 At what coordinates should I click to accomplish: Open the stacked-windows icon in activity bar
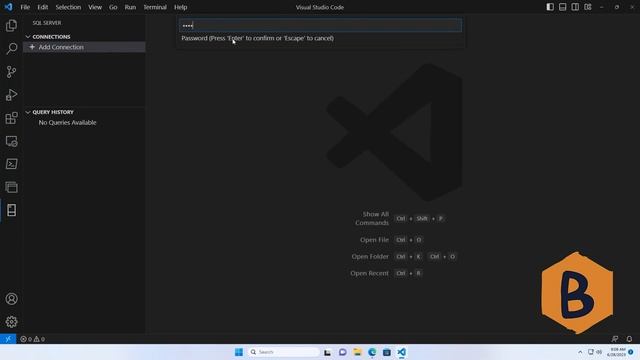(11, 187)
